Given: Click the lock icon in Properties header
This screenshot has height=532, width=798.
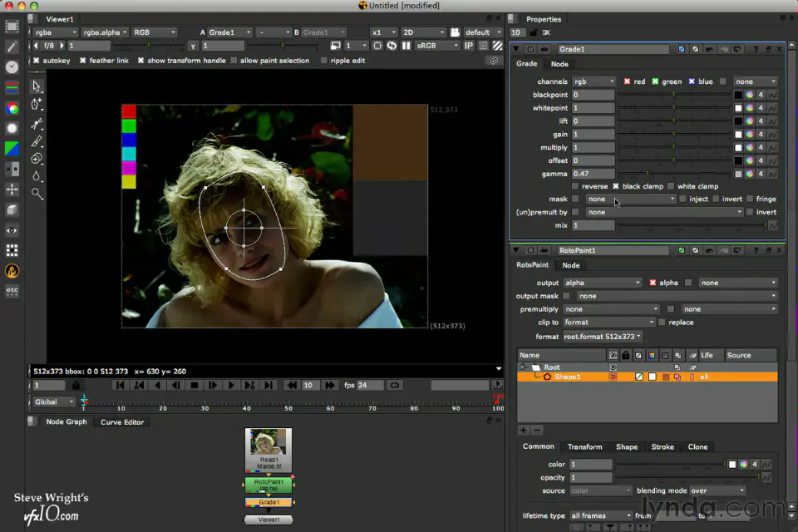Looking at the screenshot, I should tap(534, 32).
